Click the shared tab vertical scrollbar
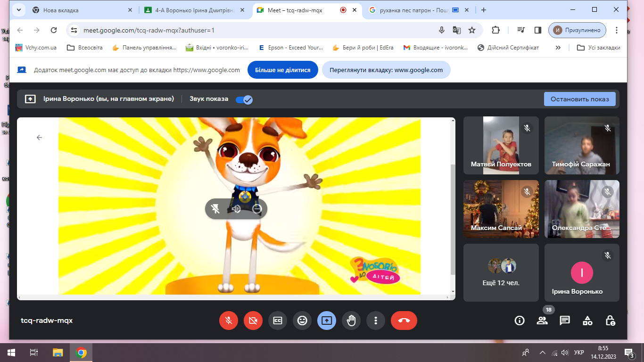644x362 pixels. pos(453,219)
